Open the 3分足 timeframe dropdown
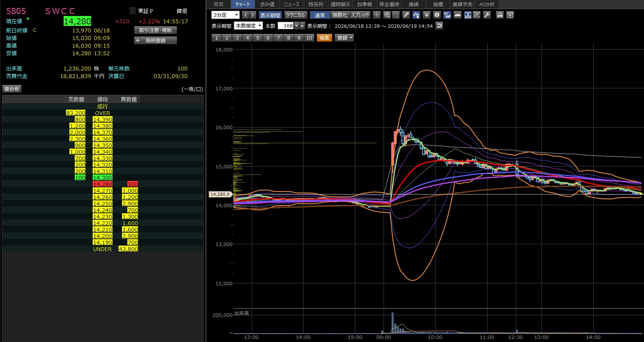The height and width of the screenshot is (342, 644). coord(225,15)
